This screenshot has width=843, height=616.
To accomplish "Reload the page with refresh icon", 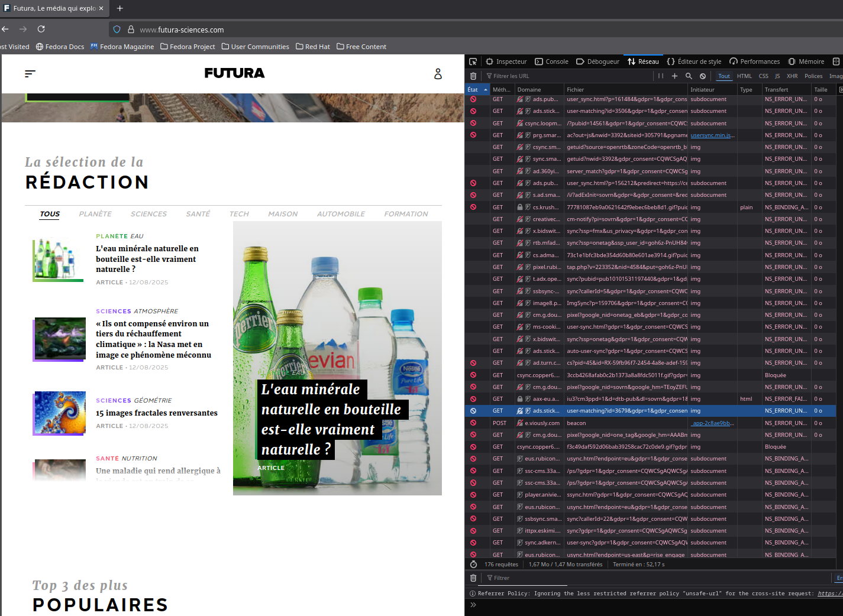I will coord(41,29).
